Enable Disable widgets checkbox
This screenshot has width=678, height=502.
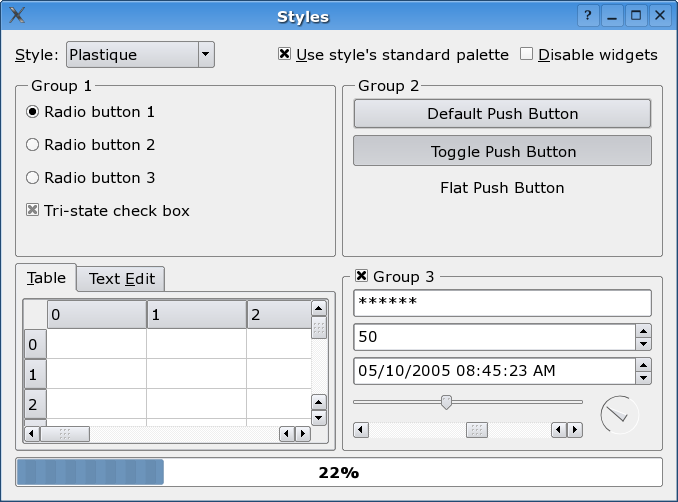click(x=527, y=55)
